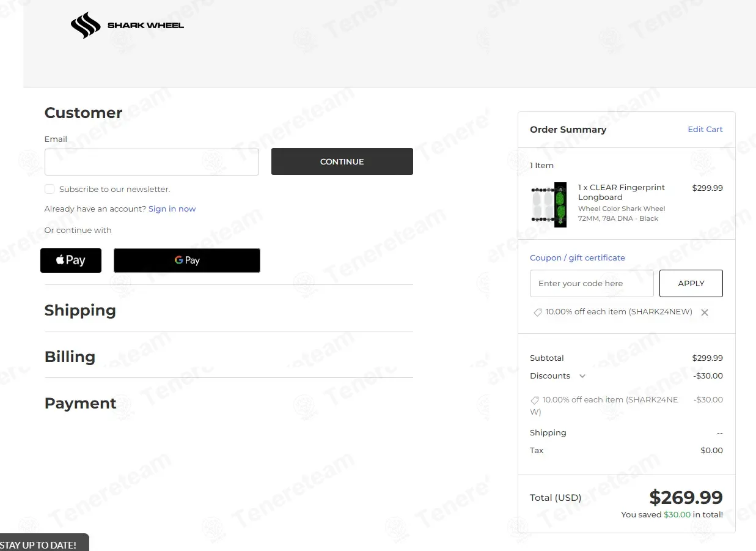The image size is (756, 551).
Task: Click the longboard product thumbnail
Action: coord(548,205)
